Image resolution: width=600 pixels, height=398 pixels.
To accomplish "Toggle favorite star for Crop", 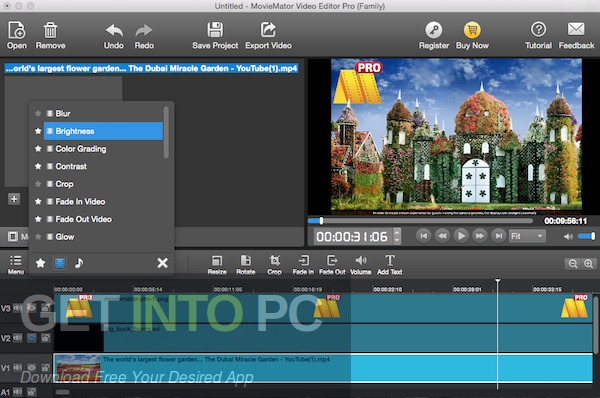I will click(38, 184).
